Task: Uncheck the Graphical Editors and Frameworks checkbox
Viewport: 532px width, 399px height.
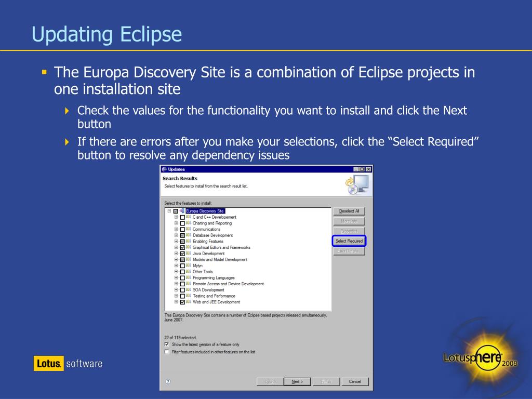Action: 182,247
